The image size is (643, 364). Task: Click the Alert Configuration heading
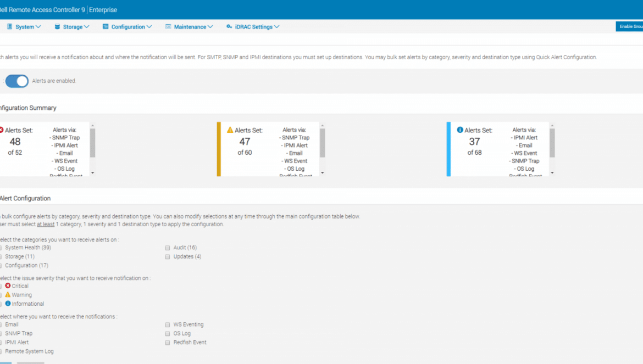pyautogui.click(x=25, y=199)
